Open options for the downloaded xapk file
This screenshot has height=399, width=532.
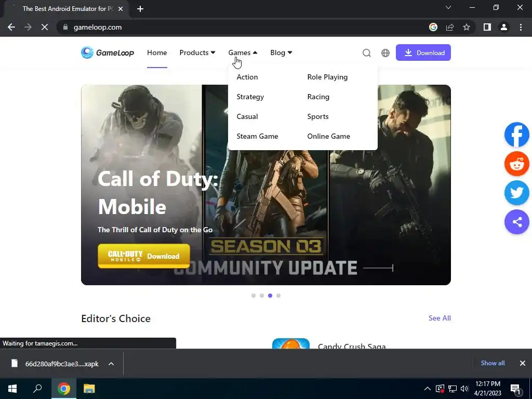coord(111,364)
